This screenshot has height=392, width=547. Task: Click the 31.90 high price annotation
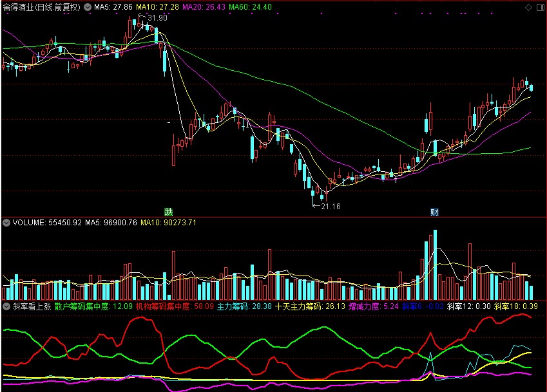[157, 18]
